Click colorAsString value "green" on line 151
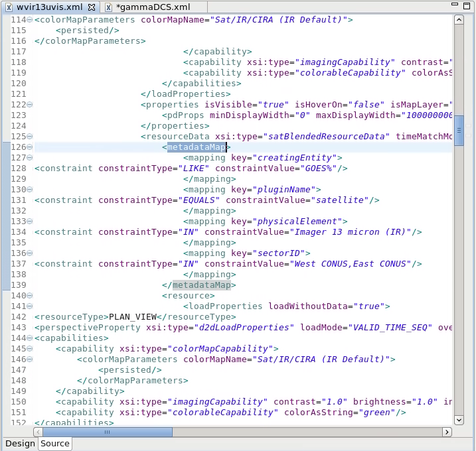Image resolution: width=476 pixels, height=451 pixels. click(378, 413)
